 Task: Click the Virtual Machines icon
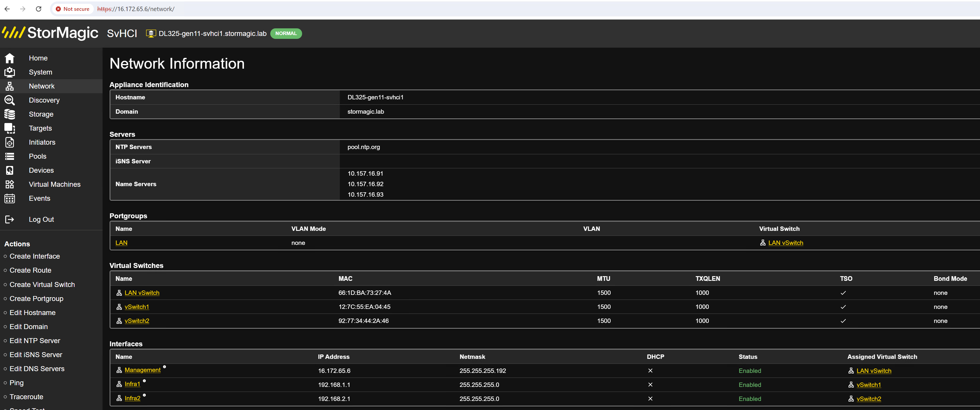click(10, 184)
